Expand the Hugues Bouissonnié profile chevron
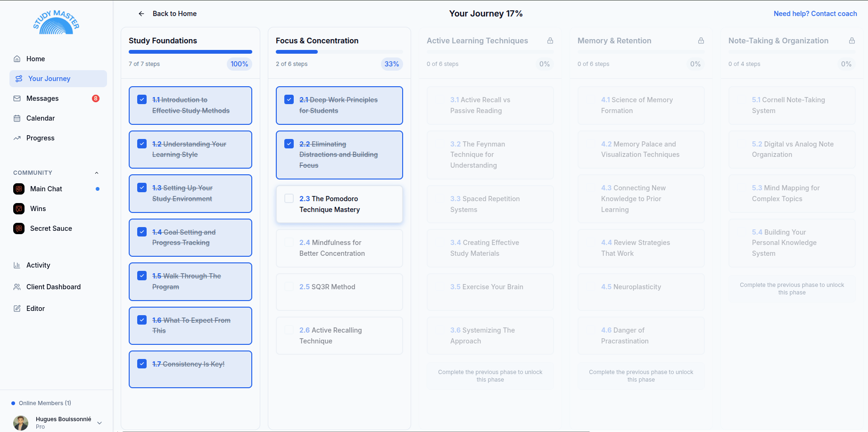This screenshot has height=432, width=868. point(99,423)
